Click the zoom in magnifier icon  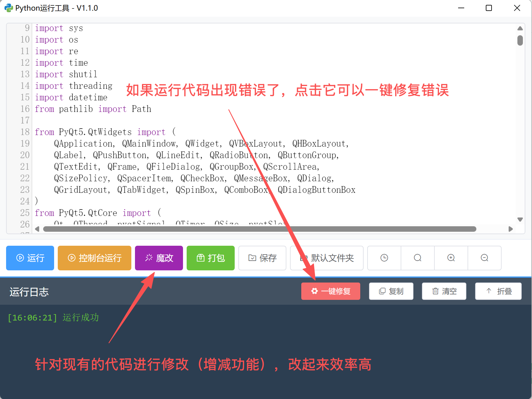click(x=451, y=258)
